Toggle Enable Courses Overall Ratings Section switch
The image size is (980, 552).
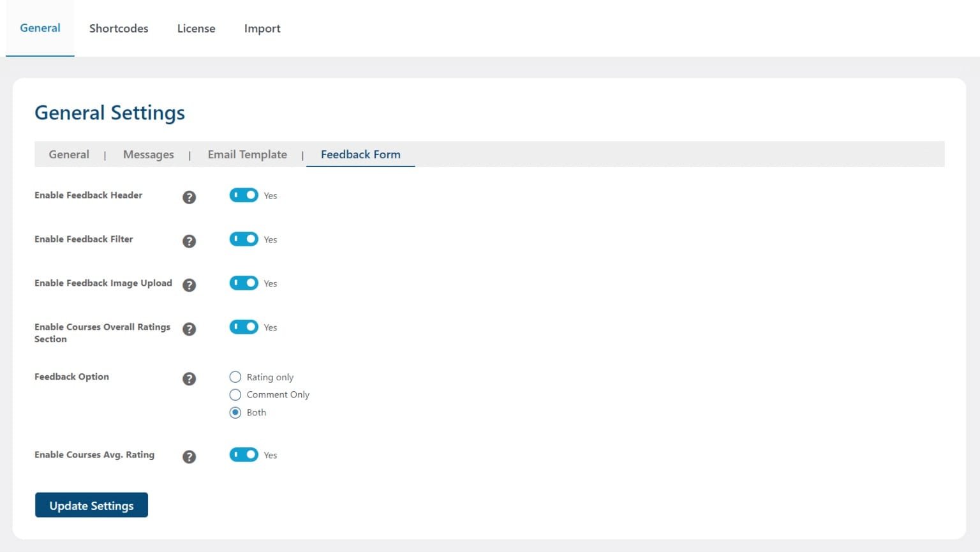[x=244, y=327]
